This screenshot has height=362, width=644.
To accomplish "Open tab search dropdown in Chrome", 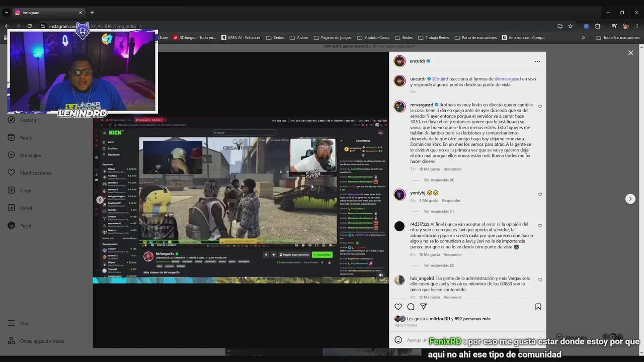I will [x=7, y=13].
